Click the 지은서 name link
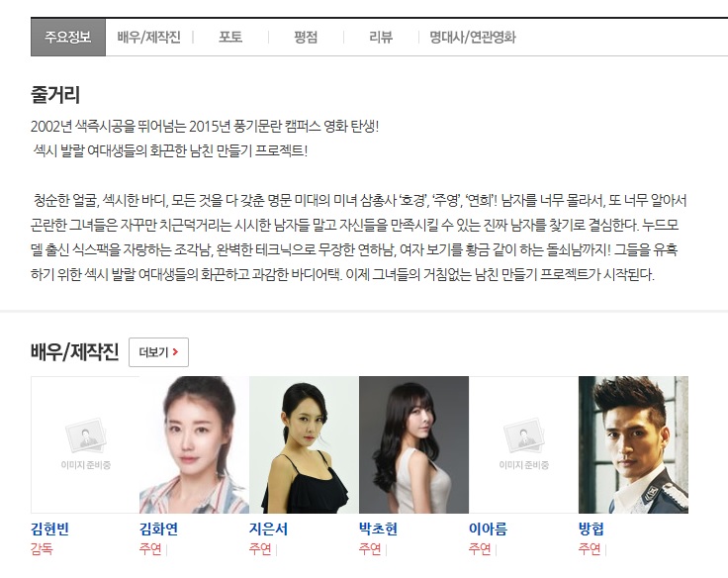The width and height of the screenshot is (728, 578). point(268,529)
